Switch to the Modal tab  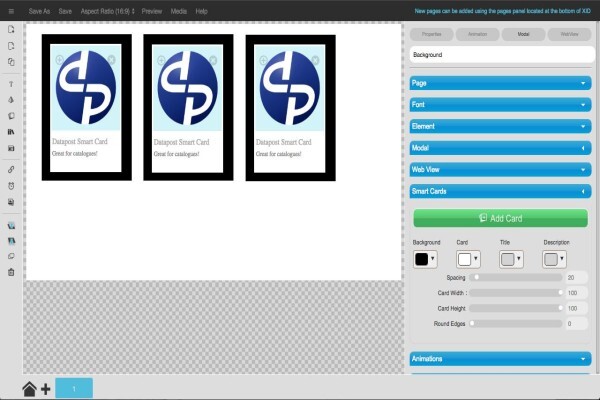point(523,34)
